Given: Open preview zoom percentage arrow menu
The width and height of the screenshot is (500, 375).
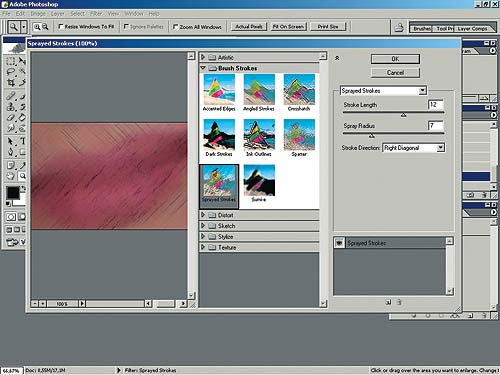Looking at the screenshot, I should click(82, 304).
